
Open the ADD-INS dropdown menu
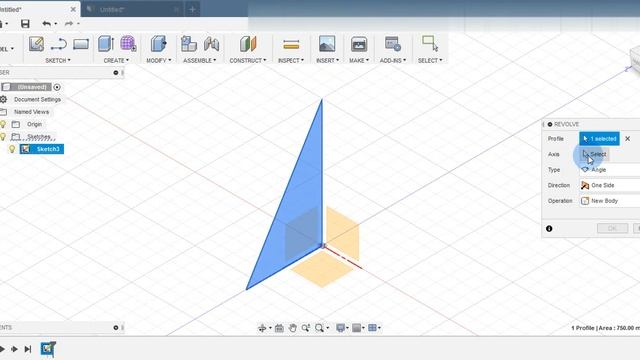coord(393,60)
